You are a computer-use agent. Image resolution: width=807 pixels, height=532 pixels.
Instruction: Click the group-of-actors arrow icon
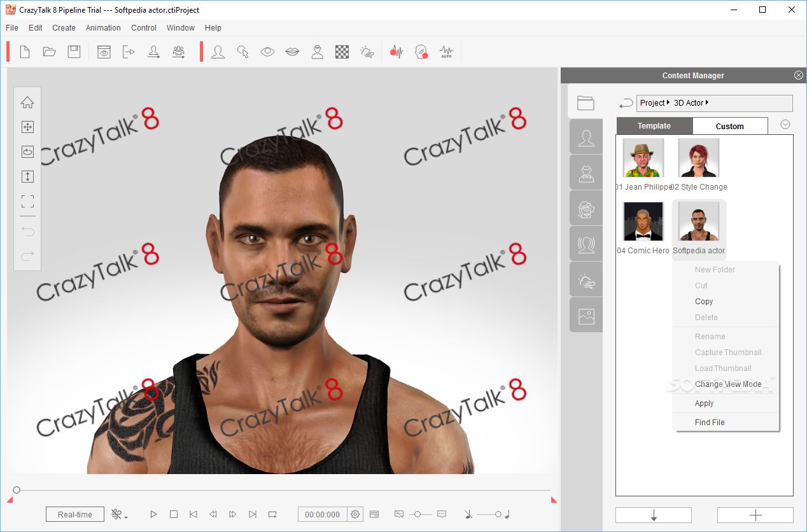coord(179,52)
